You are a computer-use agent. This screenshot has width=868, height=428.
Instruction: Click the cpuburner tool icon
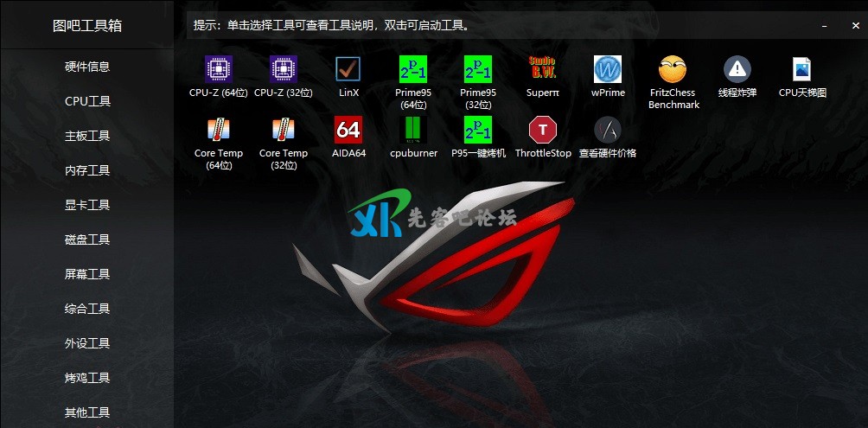click(x=413, y=130)
